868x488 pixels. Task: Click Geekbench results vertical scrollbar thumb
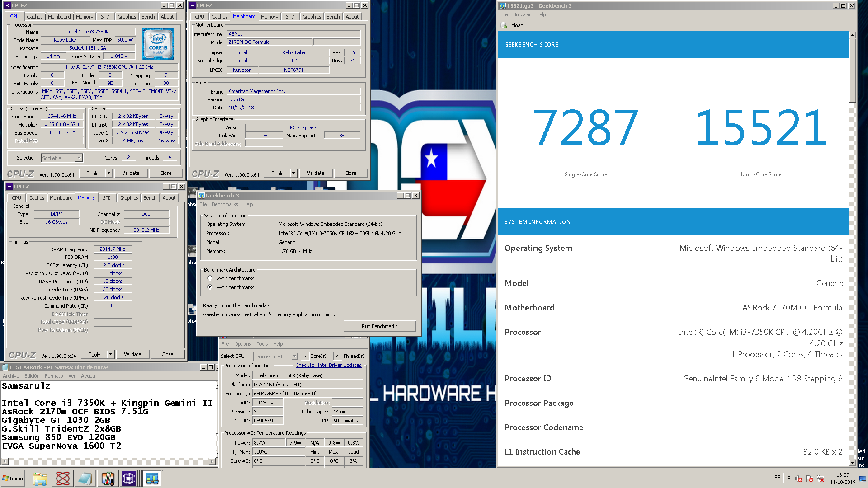point(852,71)
